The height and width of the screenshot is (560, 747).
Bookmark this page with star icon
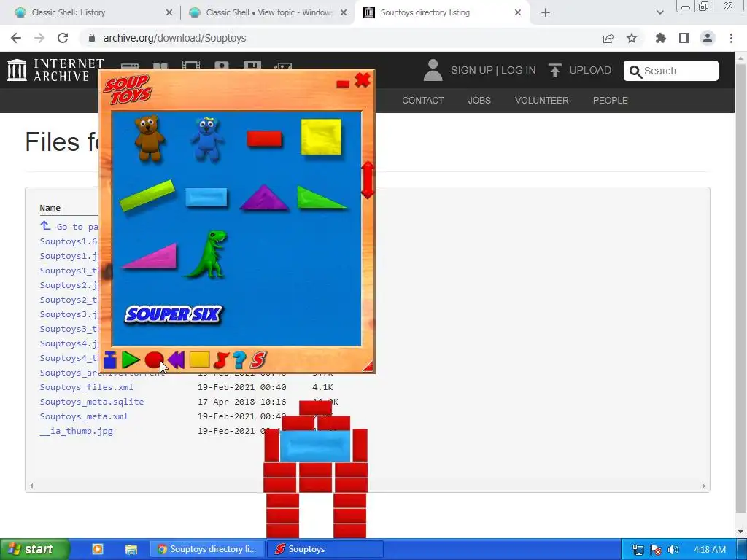click(x=632, y=38)
